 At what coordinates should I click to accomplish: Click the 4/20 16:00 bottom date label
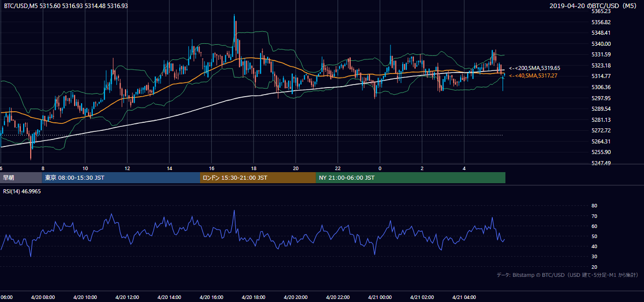[212, 297]
